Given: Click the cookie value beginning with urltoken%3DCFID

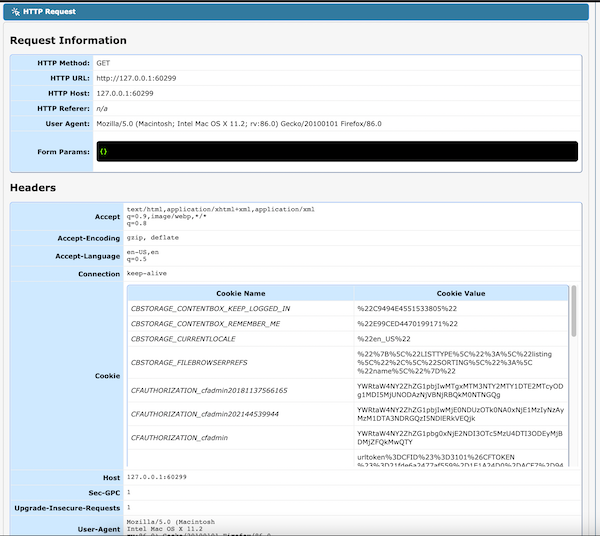Looking at the screenshot, I should [460, 461].
